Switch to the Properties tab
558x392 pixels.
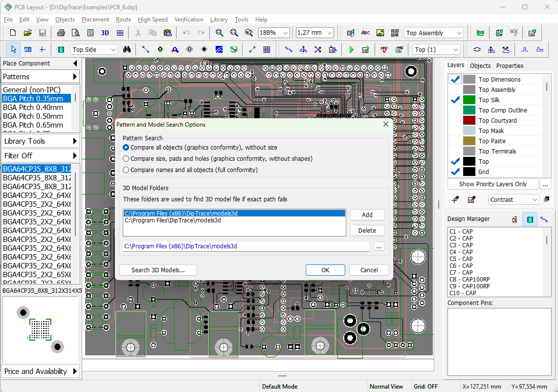(x=510, y=66)
